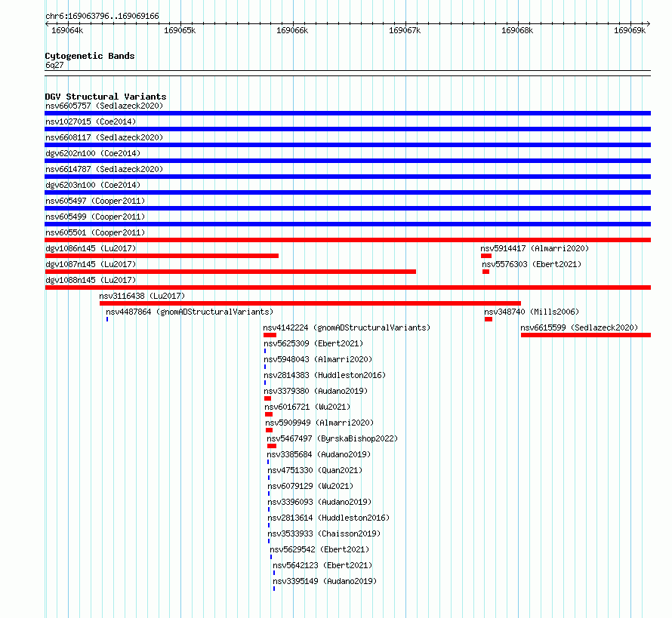Image resolution: width=672 pixels, height=618 pixels.
Task: Click nsv5914417 (Almarri2020) label
Action: tap(535, 248)
